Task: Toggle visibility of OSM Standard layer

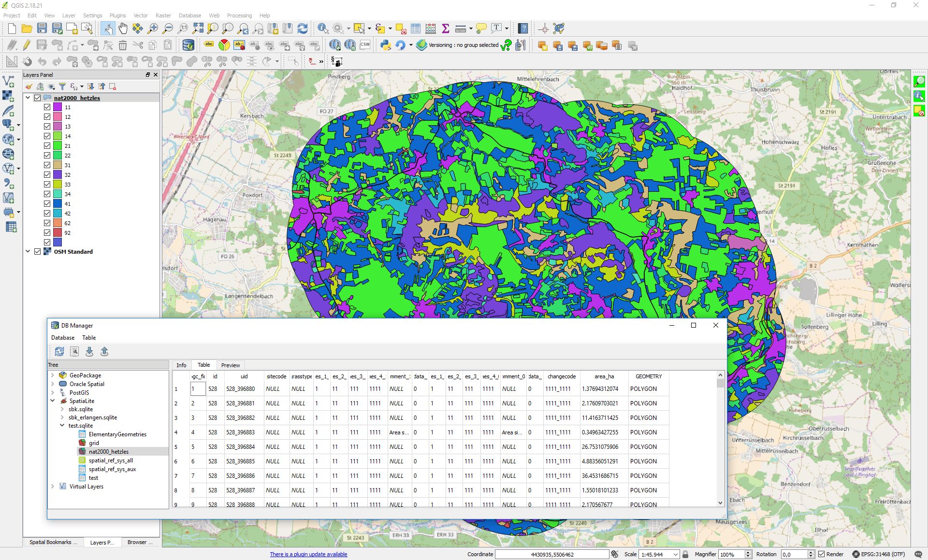Action: pos(37,252)
